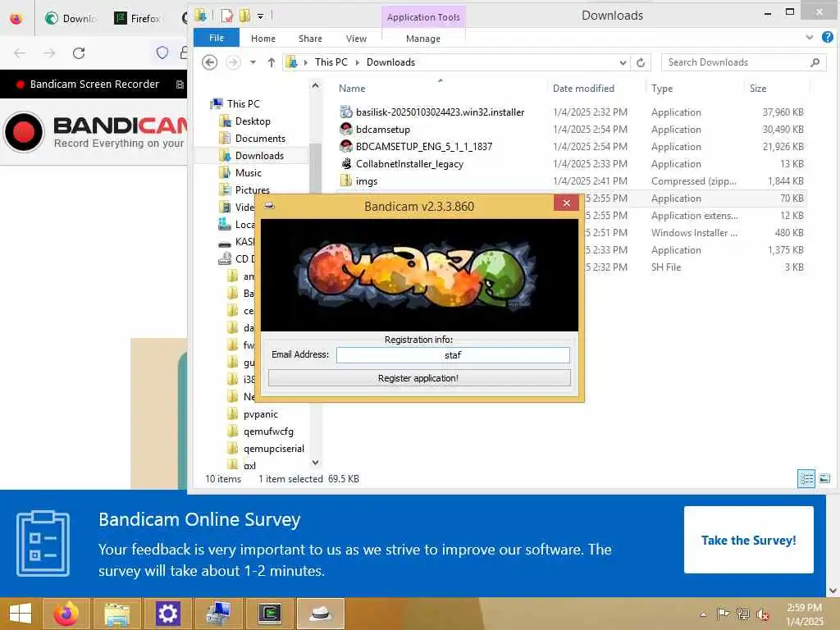Viewport: 840px width, 630px height.
Task: Switch to details view layout icon
Action: point(806,478)
